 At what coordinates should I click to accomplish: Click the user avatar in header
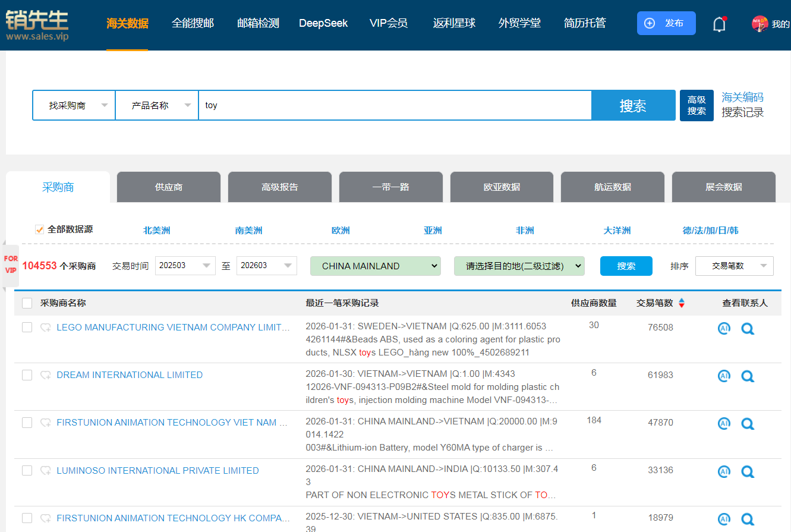click(x=760, y=24)
